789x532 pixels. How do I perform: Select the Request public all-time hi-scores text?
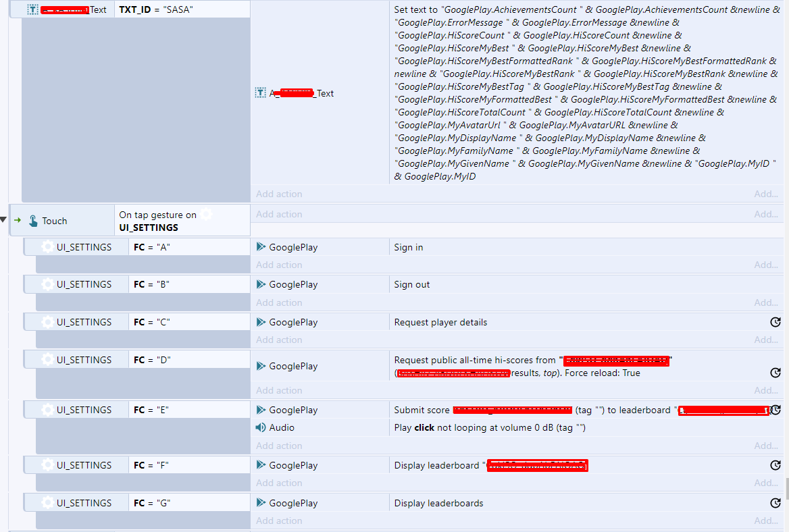point(533,366)
